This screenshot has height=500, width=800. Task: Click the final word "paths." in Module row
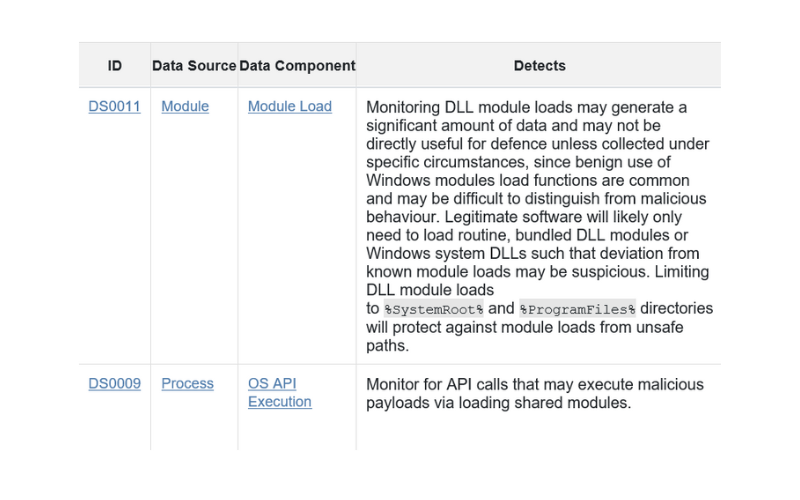pyautogui.click(x=388, y=346)
